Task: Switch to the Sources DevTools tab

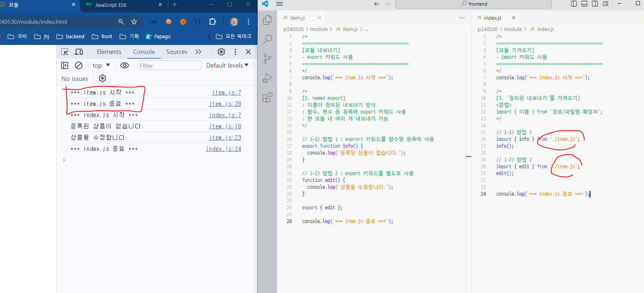Action: coord(177,52)
